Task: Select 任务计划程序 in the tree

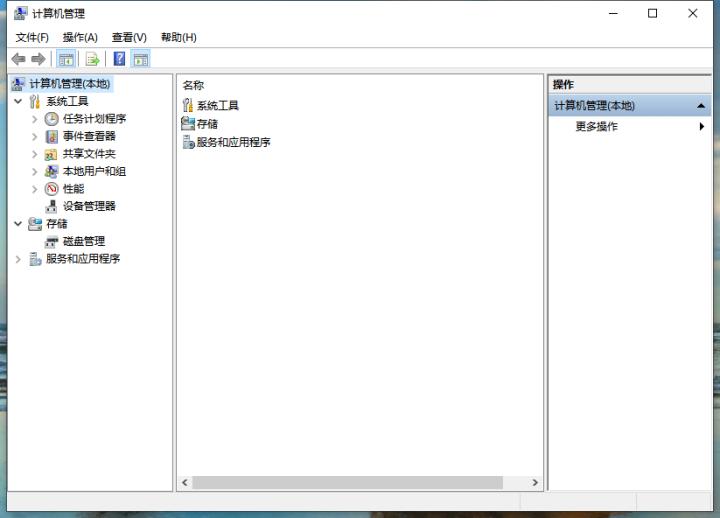Action: point(94,119)
